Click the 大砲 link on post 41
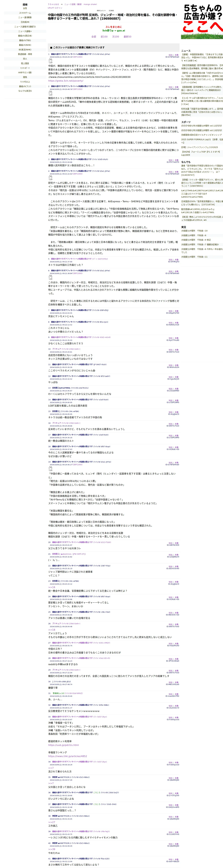The height and width of the screenshot is (868, 223). 176,860
